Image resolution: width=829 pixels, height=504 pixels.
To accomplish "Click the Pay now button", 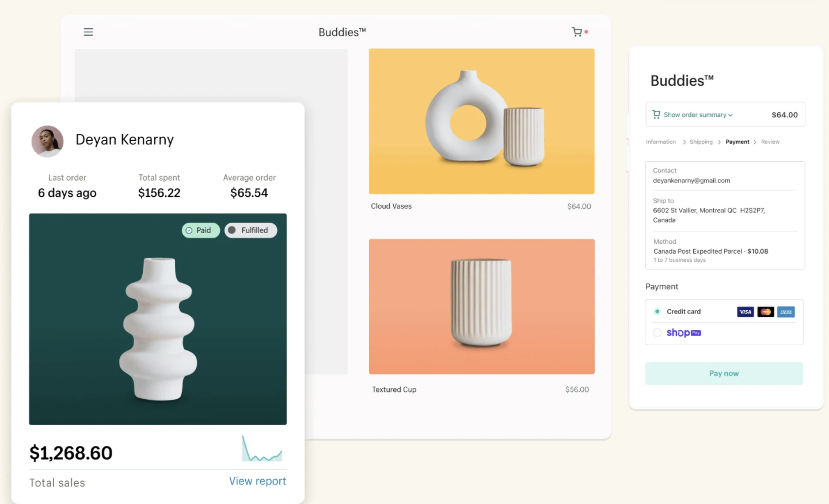I will coord(724,373).
